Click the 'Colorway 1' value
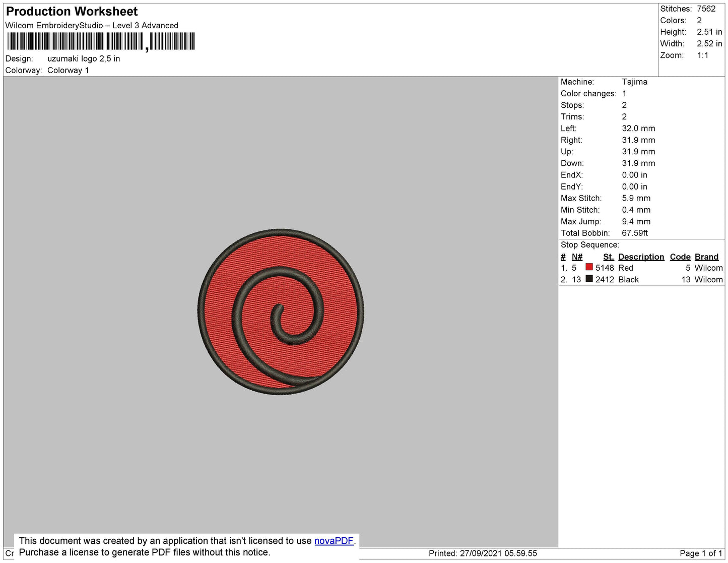The height and width of the screenshot is (563, 728). (68, 70)
